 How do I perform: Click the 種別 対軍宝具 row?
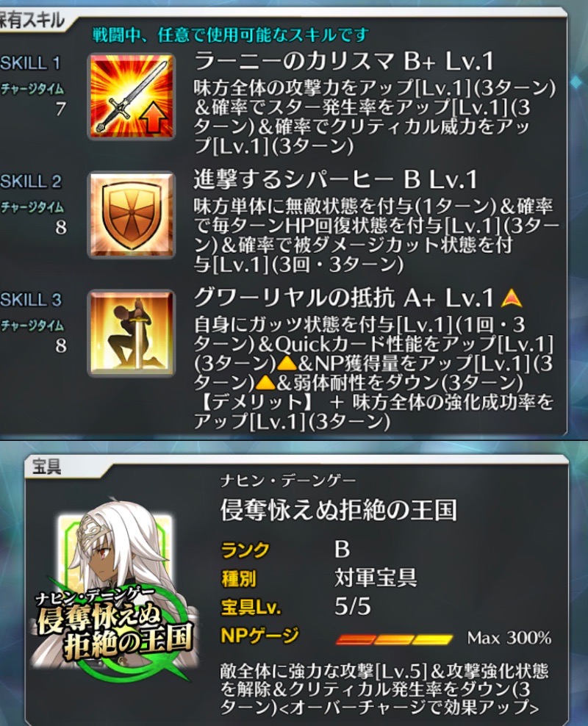tap(320, 578)
